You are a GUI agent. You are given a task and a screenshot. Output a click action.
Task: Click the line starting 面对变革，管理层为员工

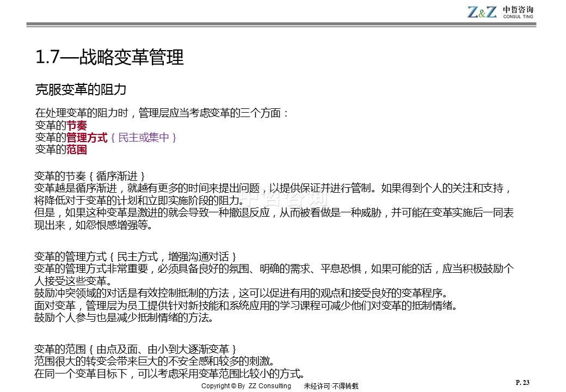tap(244, 305)
